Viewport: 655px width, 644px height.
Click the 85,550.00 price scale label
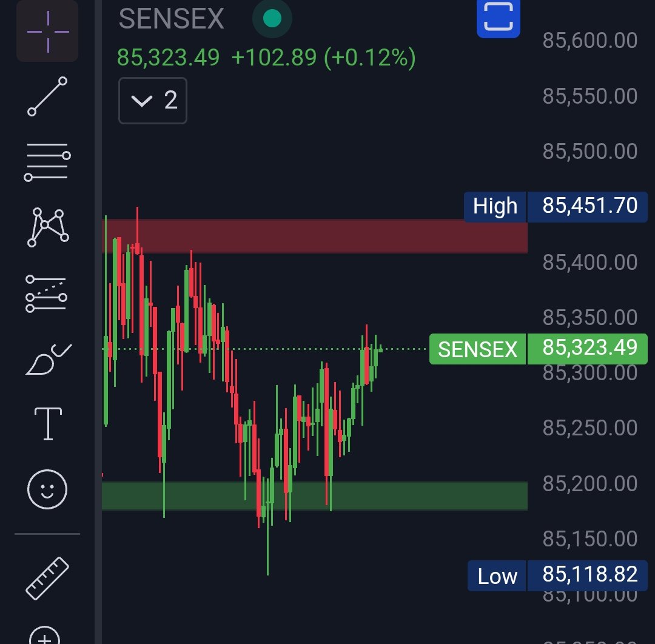pyautogui.click(x=590, y=96)
